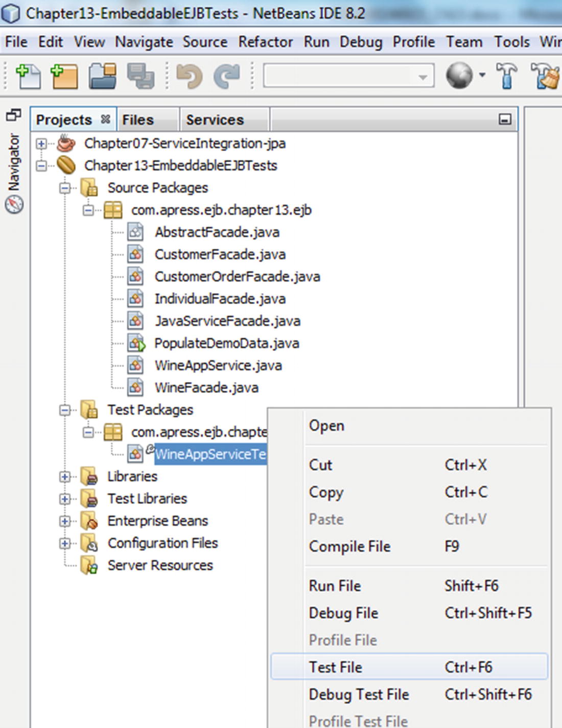
Task: Expand the Configuration Files node
Action: (x=65, y=543)
